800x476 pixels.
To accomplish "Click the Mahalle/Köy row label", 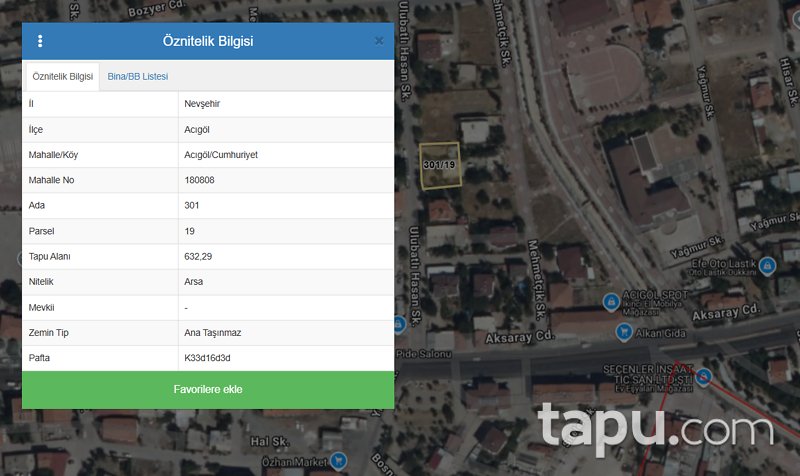I will pos(53,155).
